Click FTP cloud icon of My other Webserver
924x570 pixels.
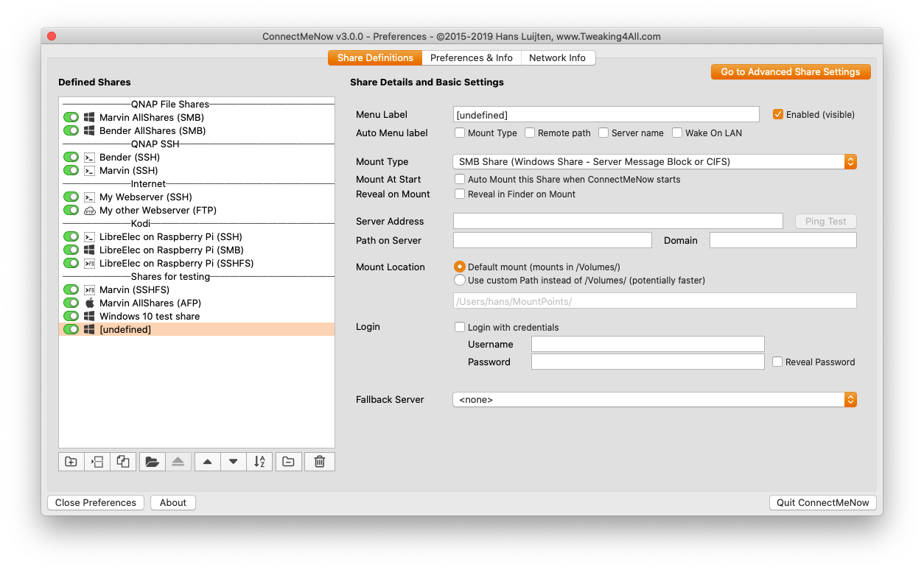tap(89, 210)
